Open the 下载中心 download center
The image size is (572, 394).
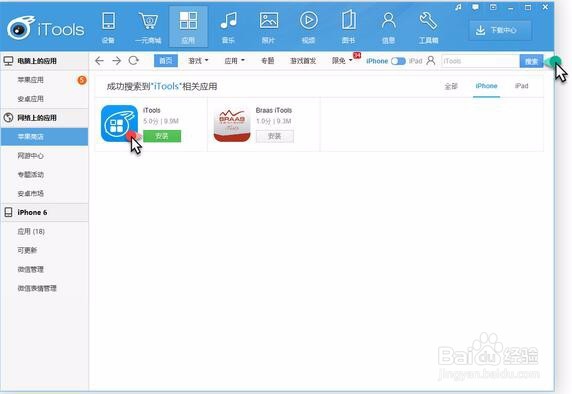tap(500, 30)
